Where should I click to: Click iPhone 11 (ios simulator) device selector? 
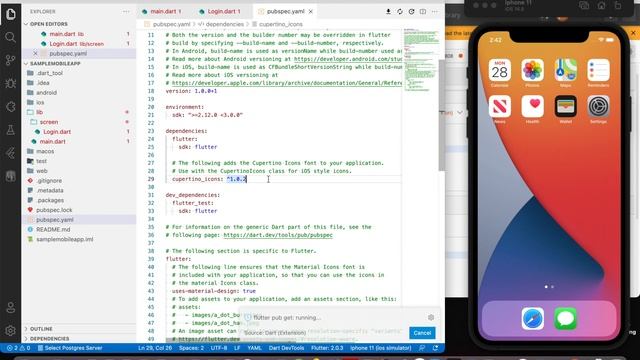(380, 348)
